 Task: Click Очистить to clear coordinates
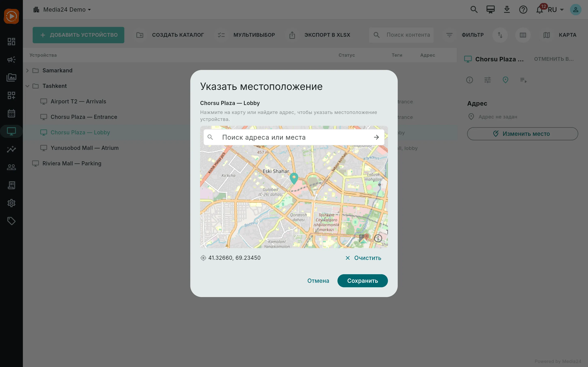(x=363, y=258)
